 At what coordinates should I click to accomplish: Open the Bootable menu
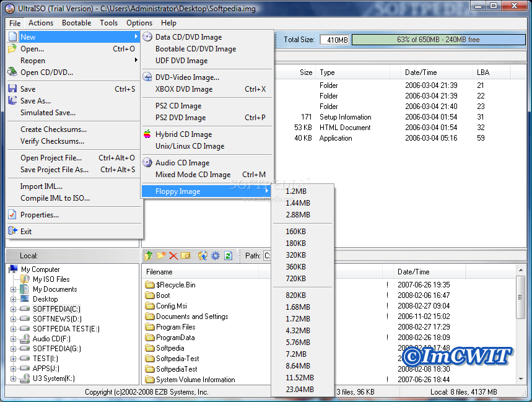76,23
